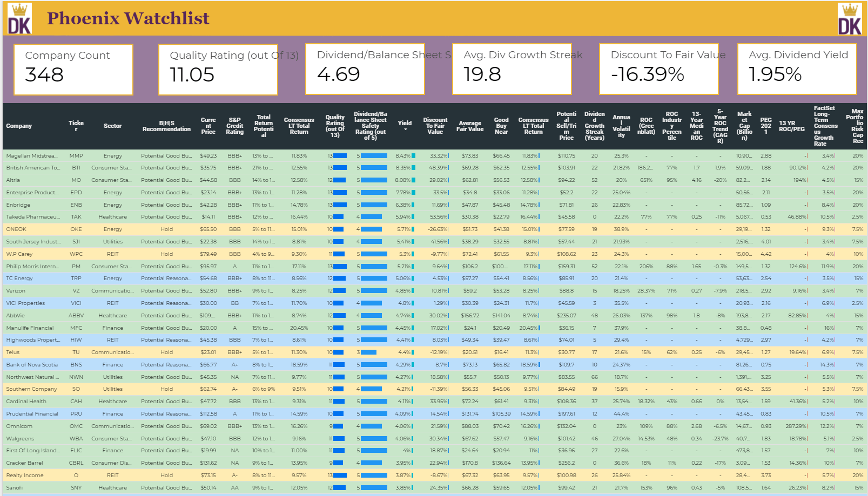
Task: Click the FLIC ticker cell
Action: tap(76, 451)
